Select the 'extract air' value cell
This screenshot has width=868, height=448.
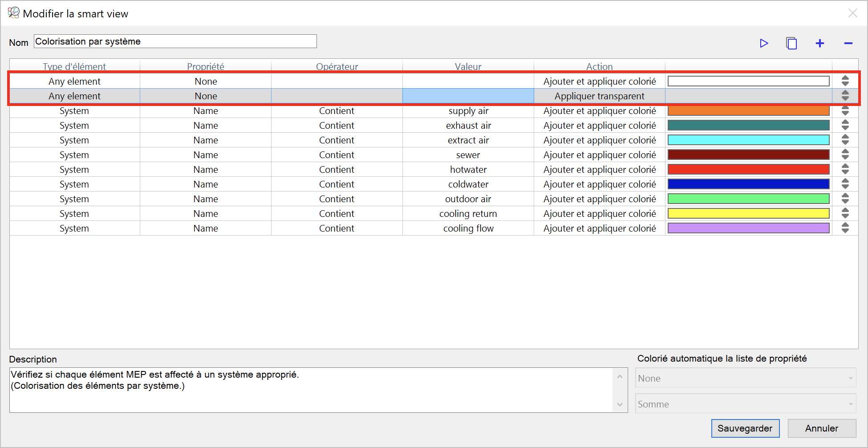tap(468, 140)
